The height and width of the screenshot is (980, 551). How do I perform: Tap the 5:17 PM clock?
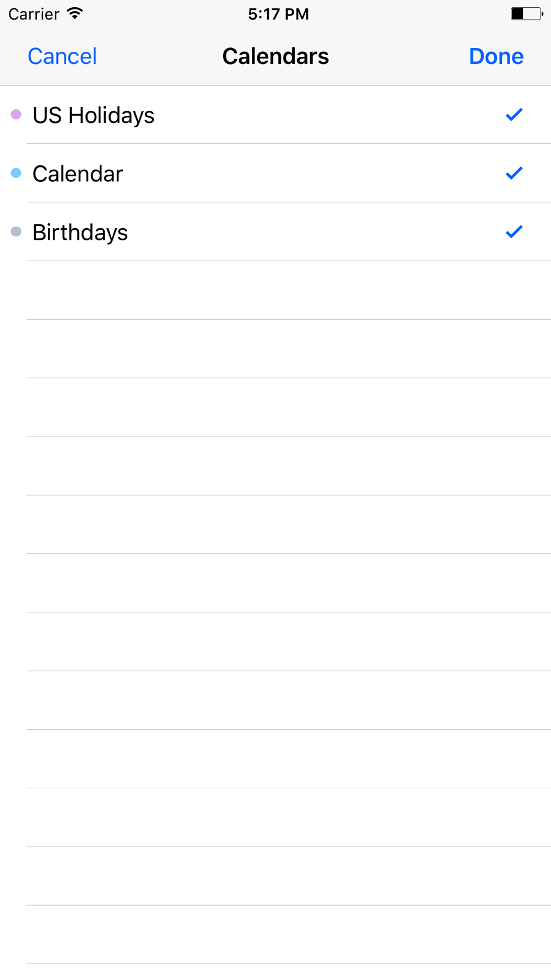tap(278, 14)
